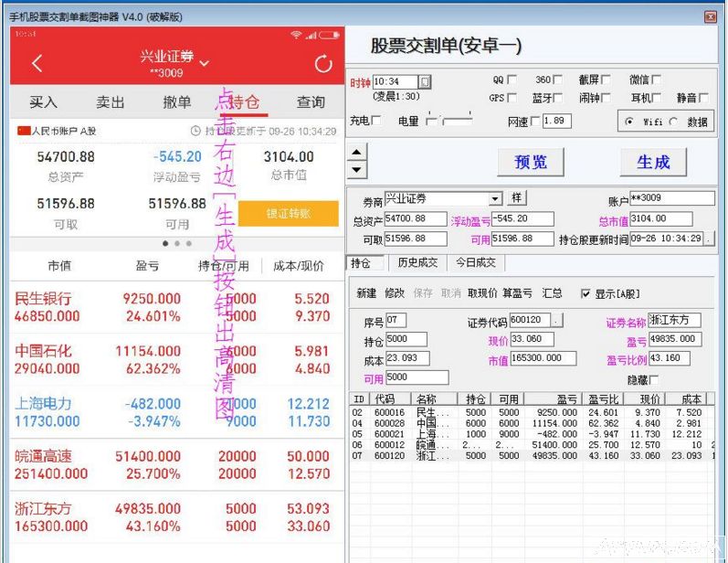This screenshot has width=728, height=563.
Task: Click 新建 in the record toolbar
Action: (366, 293)
